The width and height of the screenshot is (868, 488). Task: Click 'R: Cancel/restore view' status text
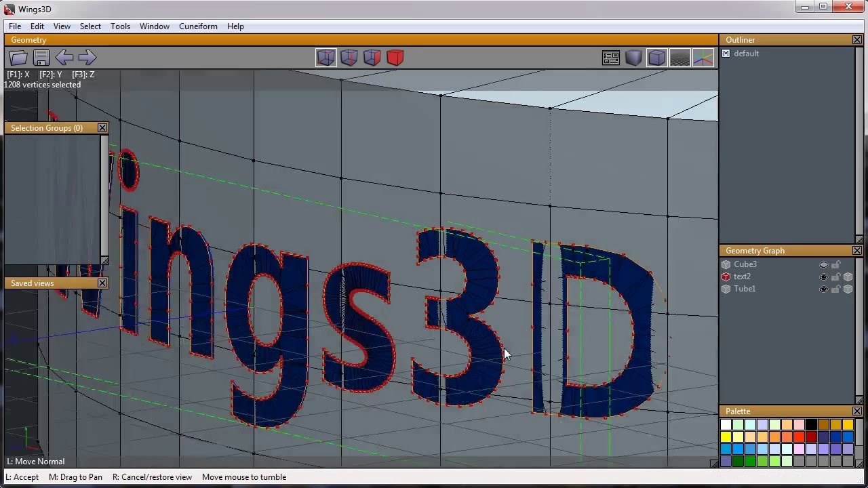pos(152,477)
